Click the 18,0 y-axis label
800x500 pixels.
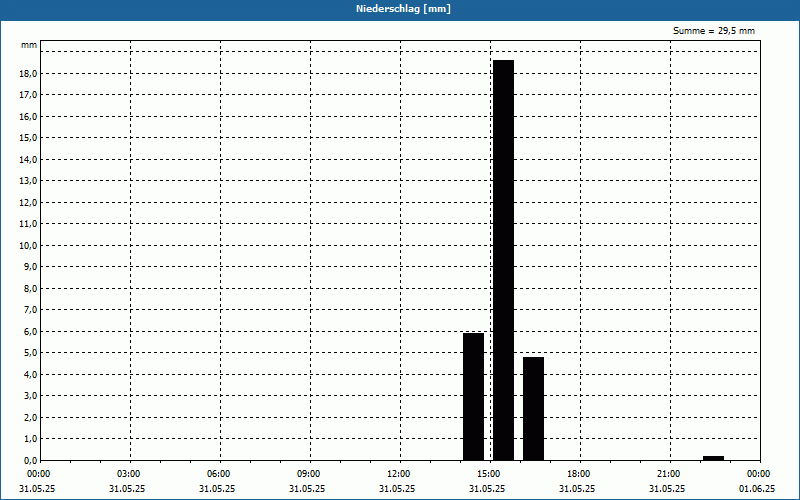pyautogui.click(x=28, y=73)
